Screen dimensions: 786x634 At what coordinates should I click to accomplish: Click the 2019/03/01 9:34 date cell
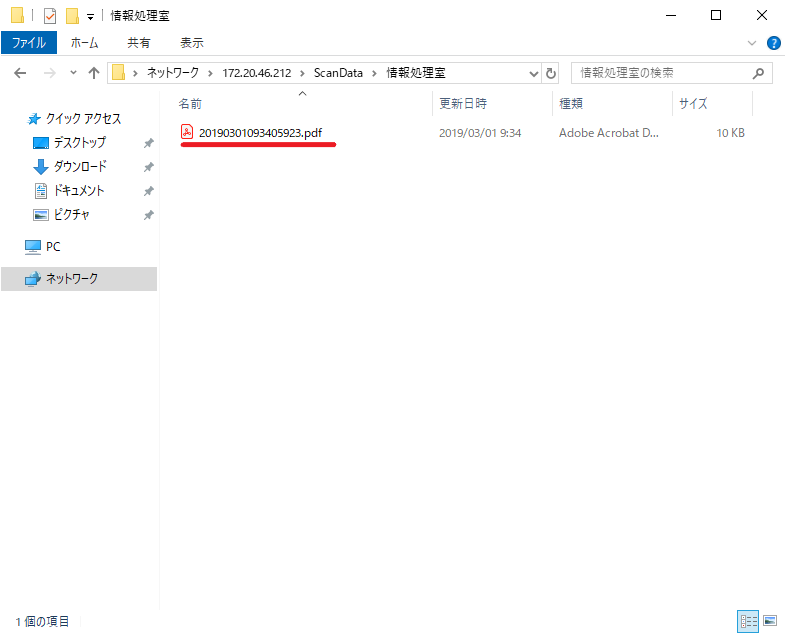point(480,133)
